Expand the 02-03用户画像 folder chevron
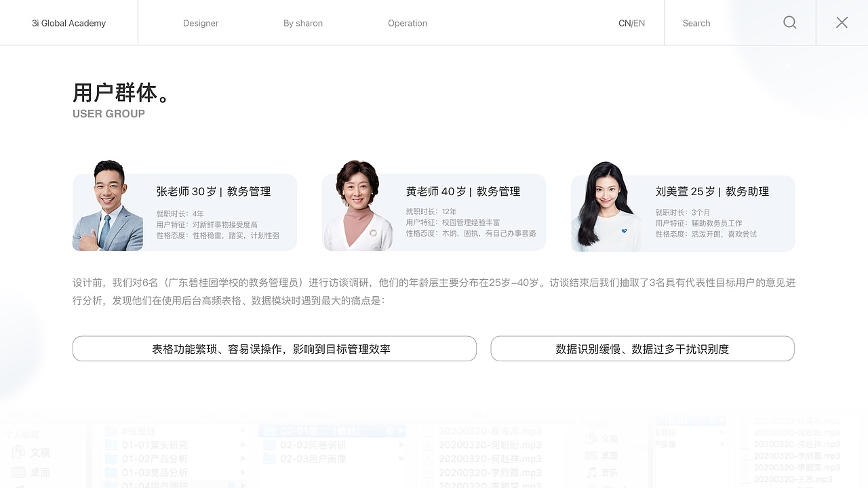 402,460
